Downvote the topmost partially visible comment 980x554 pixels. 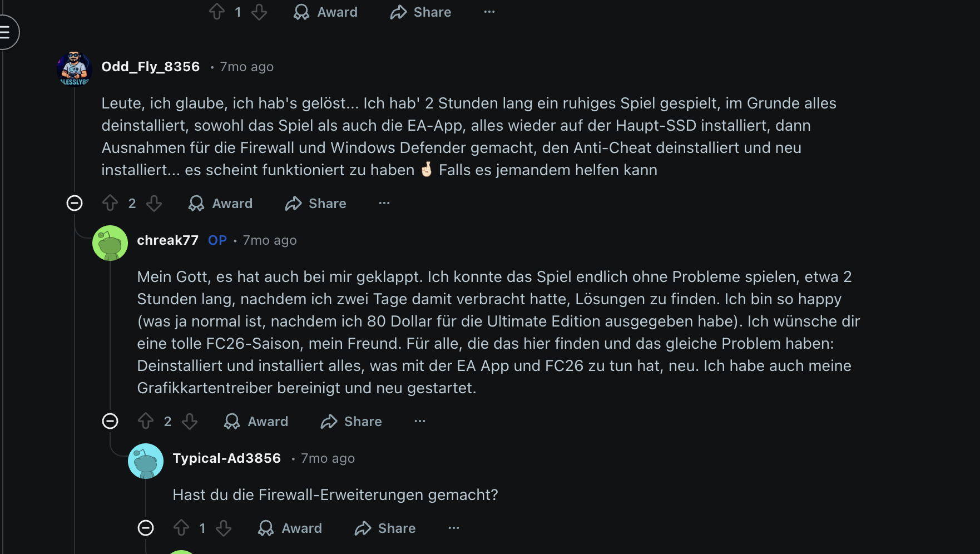[259, 12]
